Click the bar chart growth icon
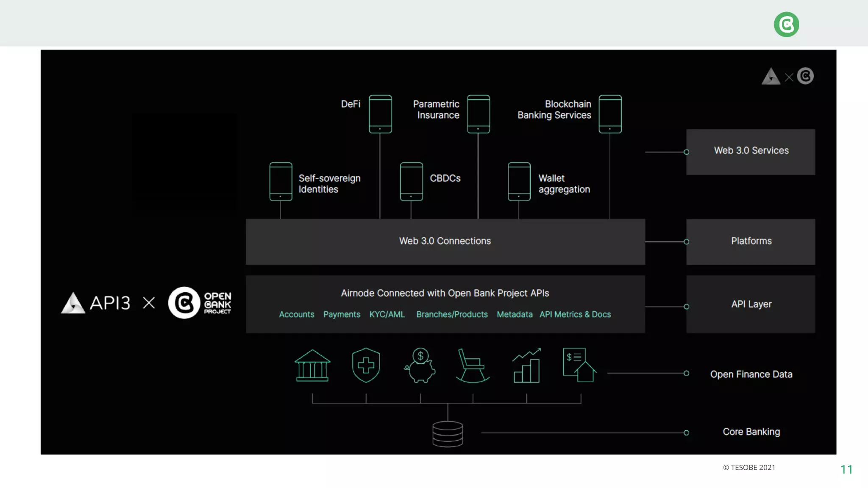868x488 pixels. (x=526, y=366)
